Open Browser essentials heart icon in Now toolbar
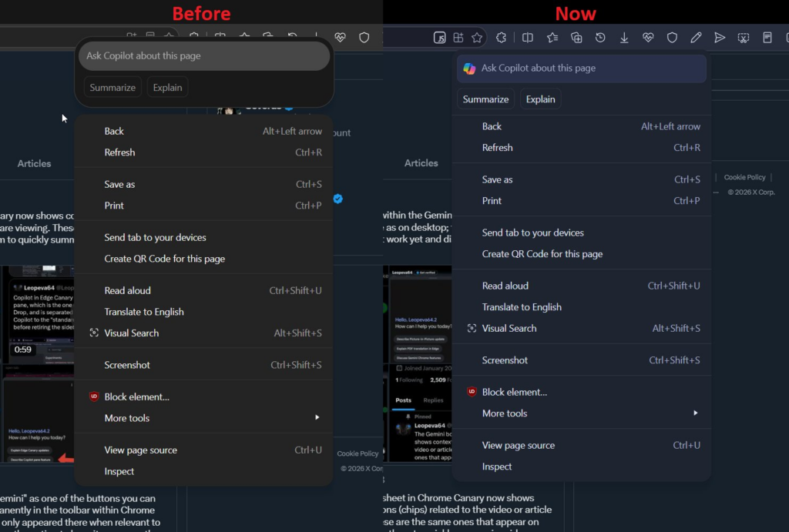 tap(648, 38)
